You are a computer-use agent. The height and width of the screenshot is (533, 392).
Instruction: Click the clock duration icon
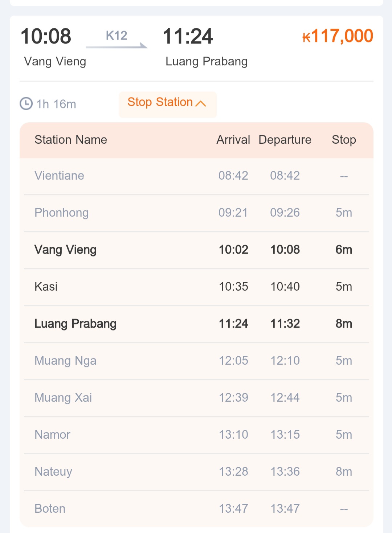26,104
